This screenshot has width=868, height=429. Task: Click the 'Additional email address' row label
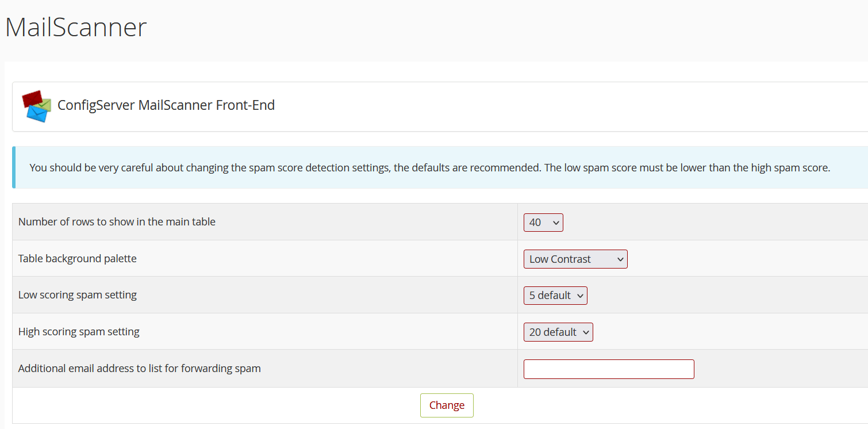[140, 369]
